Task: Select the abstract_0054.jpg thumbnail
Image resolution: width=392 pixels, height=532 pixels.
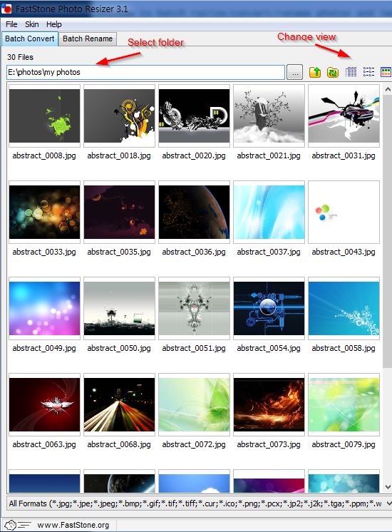Action: coord(269,308)
